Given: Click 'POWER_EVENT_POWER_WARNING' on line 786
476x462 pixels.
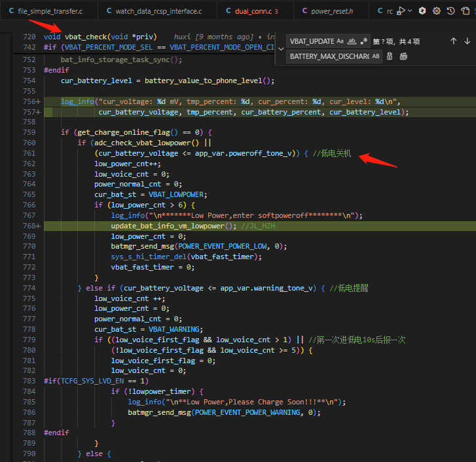Looking at the screenshot, I should [x=247, y=412].
